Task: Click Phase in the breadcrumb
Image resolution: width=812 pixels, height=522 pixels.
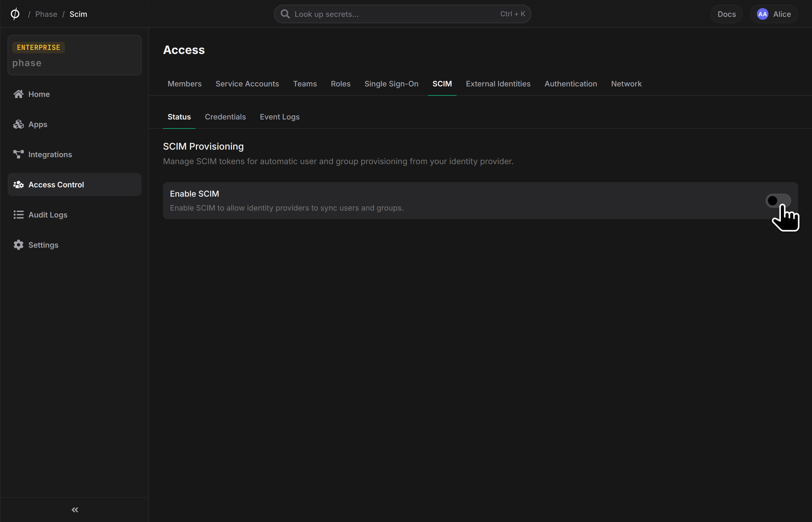Action: 46,14
